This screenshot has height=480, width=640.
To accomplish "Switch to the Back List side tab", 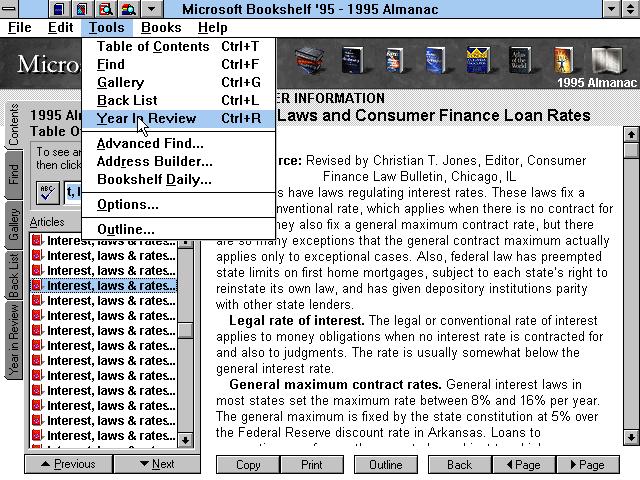I will click(x=14, y=276).
